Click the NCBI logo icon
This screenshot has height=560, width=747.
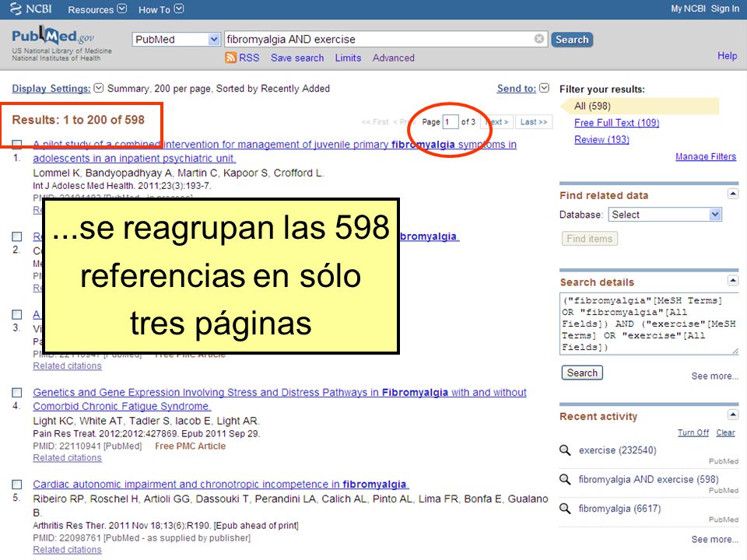(16, 9)
